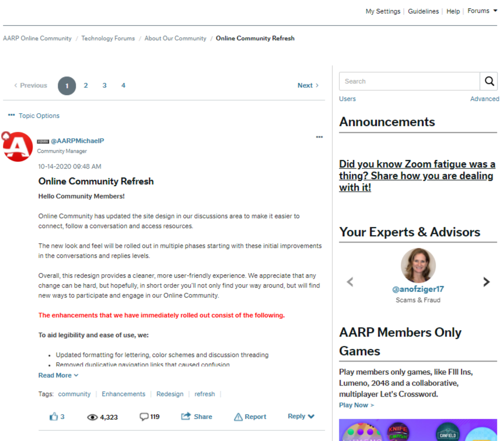This screenshot has width=504, height=441.
Task: Click the Share arrow icon
Action: tap(186, 416)
